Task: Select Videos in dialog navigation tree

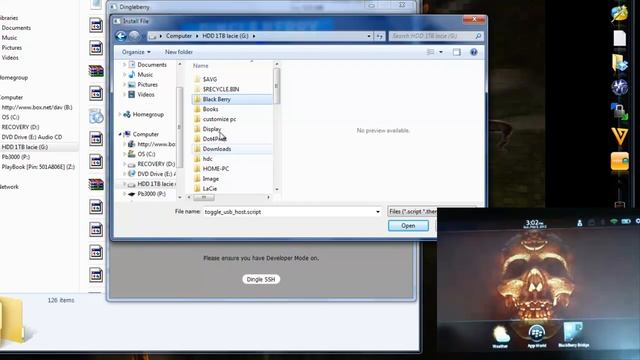Action: pos(146,94)
